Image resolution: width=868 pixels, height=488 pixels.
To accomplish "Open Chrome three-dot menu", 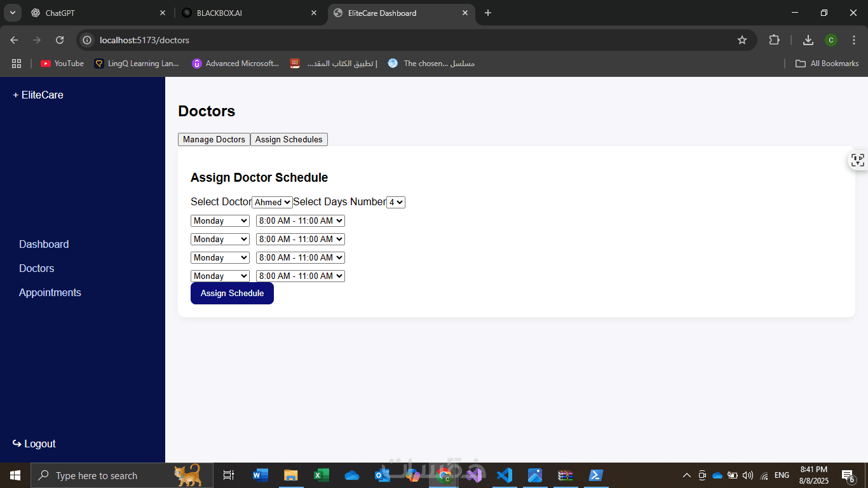I will pos(854,40).
